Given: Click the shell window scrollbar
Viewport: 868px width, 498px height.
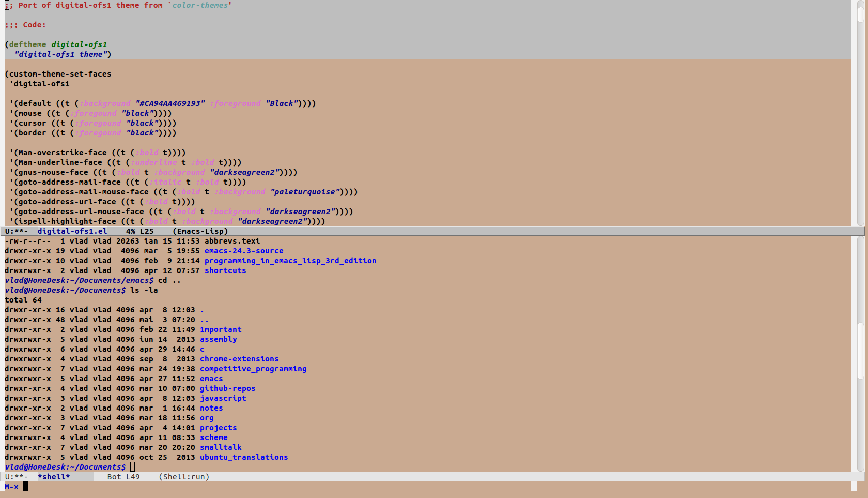Looking at the screenshot, I should click(860, 354).
